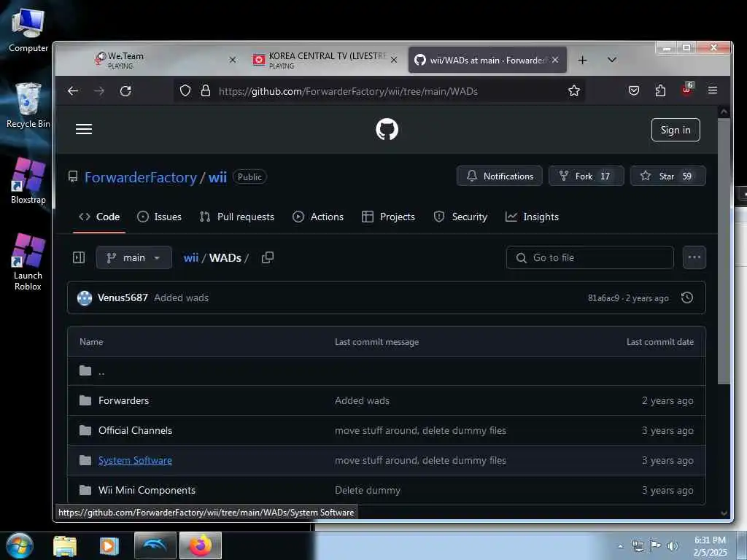This screenshot has height=560, width=747.
Task: Open the Projects tab
Action: [x=388, y=217]
